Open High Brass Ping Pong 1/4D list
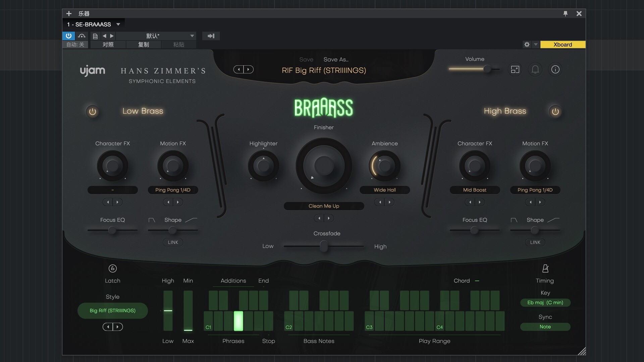The height and width of the screenshot is (362, 644). coord(535,190)
